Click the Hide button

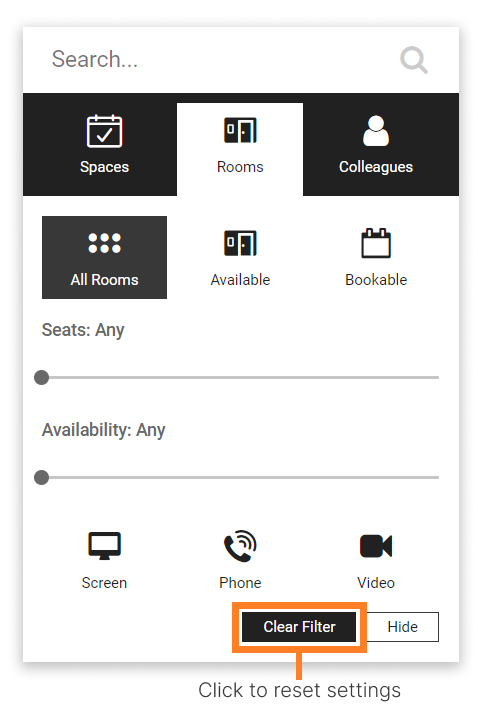click(x=402, y=627)
